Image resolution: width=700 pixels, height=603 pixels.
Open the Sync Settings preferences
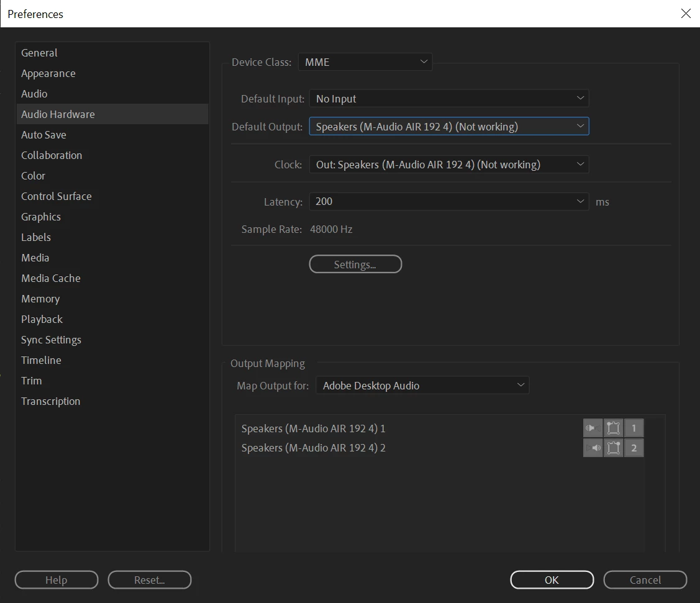[112, 340]
